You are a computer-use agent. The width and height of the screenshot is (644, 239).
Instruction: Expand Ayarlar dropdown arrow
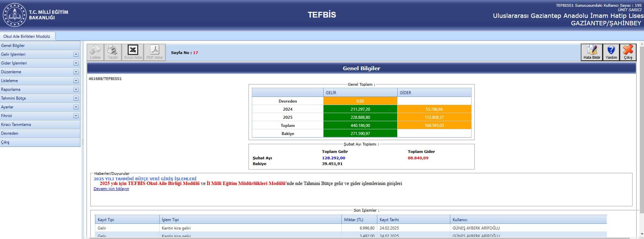[x=76, y=107]
